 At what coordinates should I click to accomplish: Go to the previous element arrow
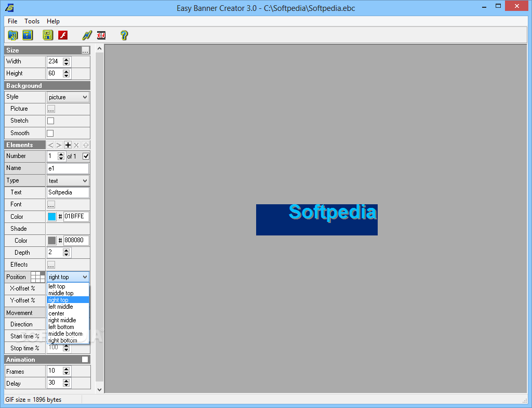pyautogui.click(x=50, y=146)
